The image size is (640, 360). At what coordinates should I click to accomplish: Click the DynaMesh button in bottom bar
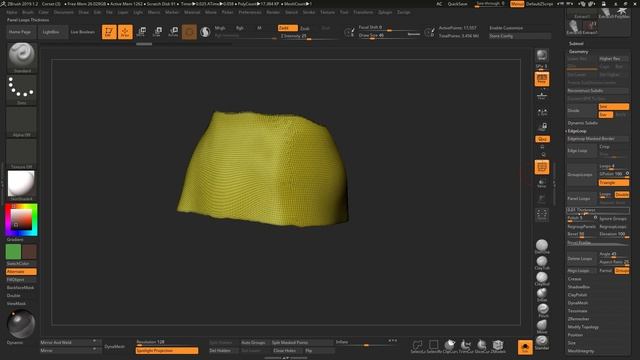(x=115, y=346)
